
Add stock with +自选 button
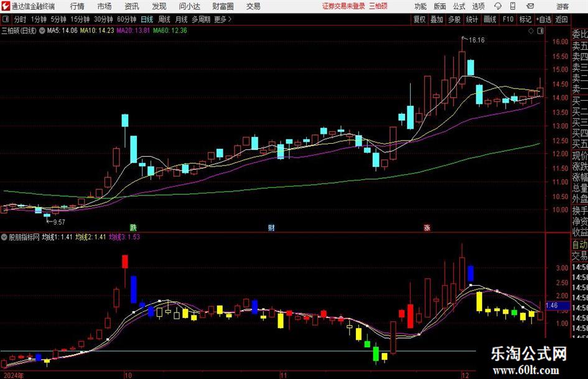click(x=543, y=19)
